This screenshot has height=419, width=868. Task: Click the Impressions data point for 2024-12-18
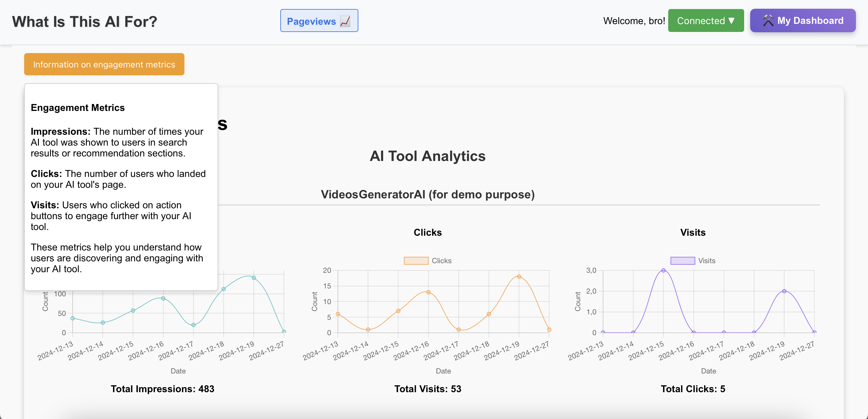pyautogui.click(x=223, y=289)
